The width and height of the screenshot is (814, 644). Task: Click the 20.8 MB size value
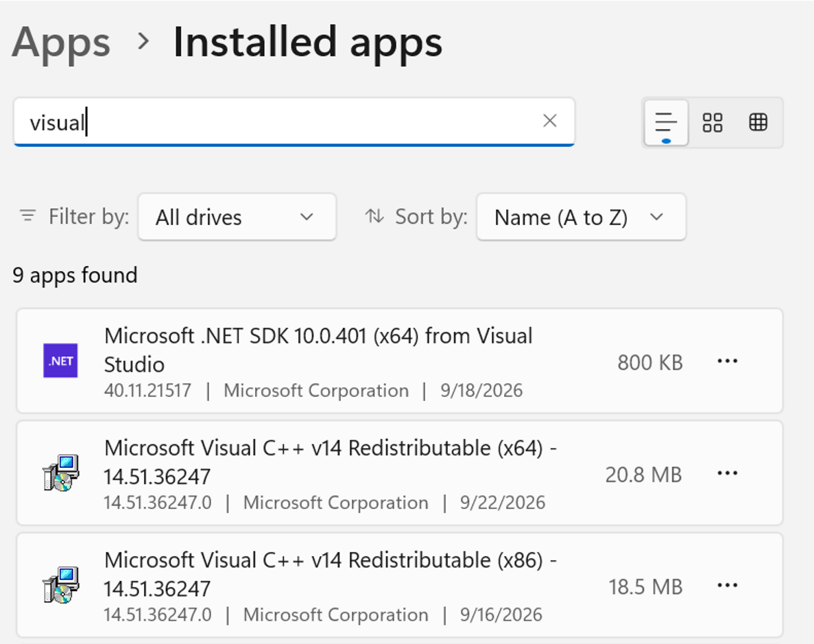click(x=644, y=475)
